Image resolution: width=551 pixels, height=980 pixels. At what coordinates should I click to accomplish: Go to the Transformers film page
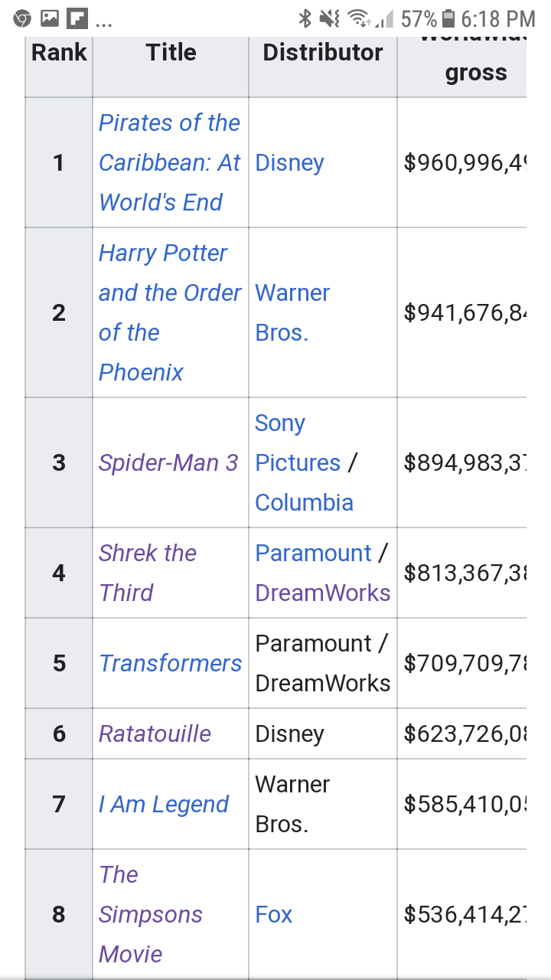click(x=170, y=663)
